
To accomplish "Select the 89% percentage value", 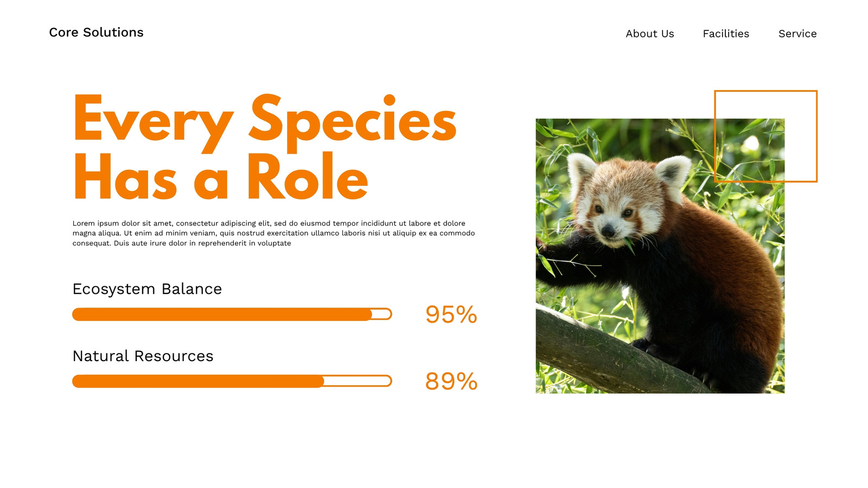I will point(451,381).
